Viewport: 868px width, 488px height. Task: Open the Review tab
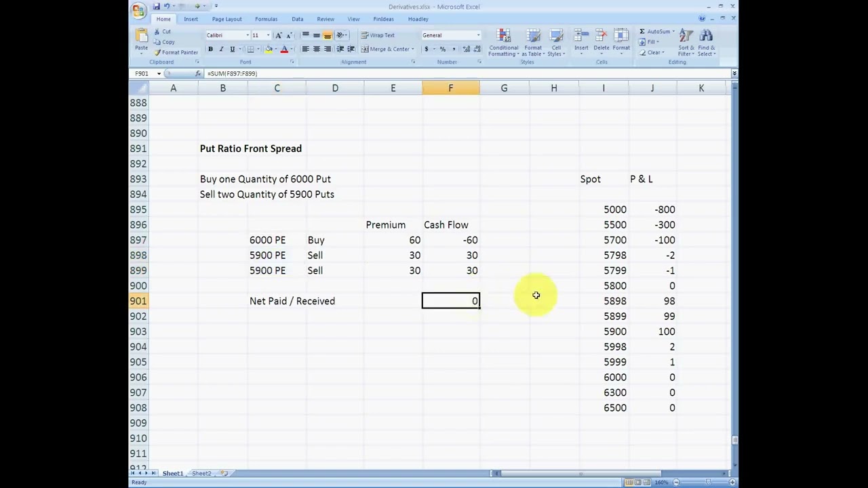pos(325,19)
